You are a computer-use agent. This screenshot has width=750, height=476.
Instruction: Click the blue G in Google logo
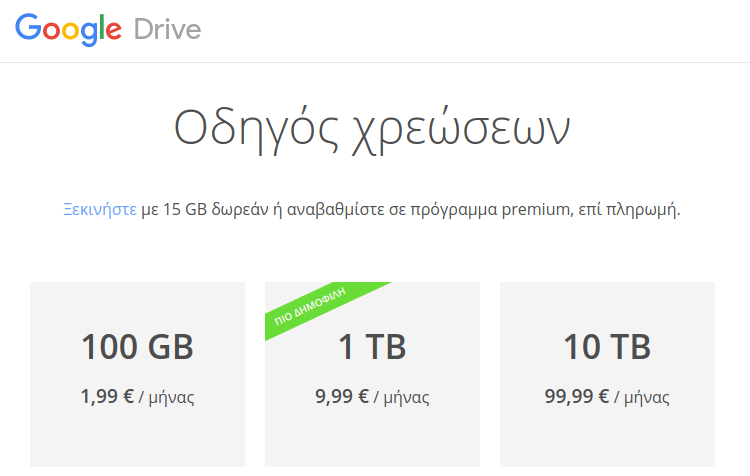[x=29, y=26]
